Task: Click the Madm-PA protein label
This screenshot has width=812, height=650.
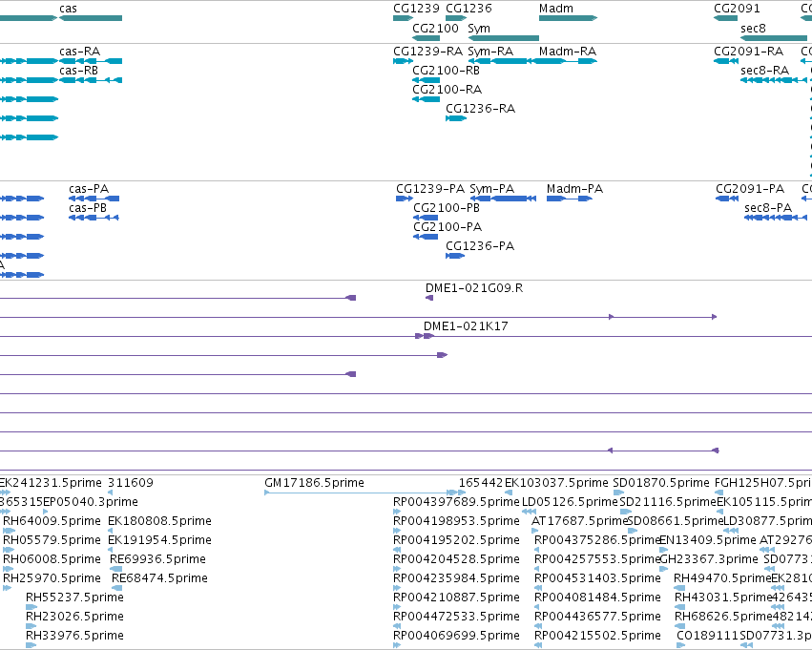Action: click(574, 189)
